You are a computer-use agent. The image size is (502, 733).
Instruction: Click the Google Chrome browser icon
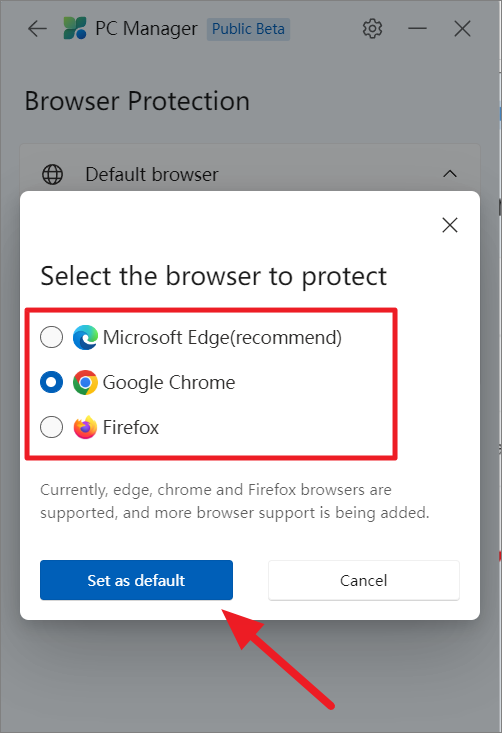point(85,382)
